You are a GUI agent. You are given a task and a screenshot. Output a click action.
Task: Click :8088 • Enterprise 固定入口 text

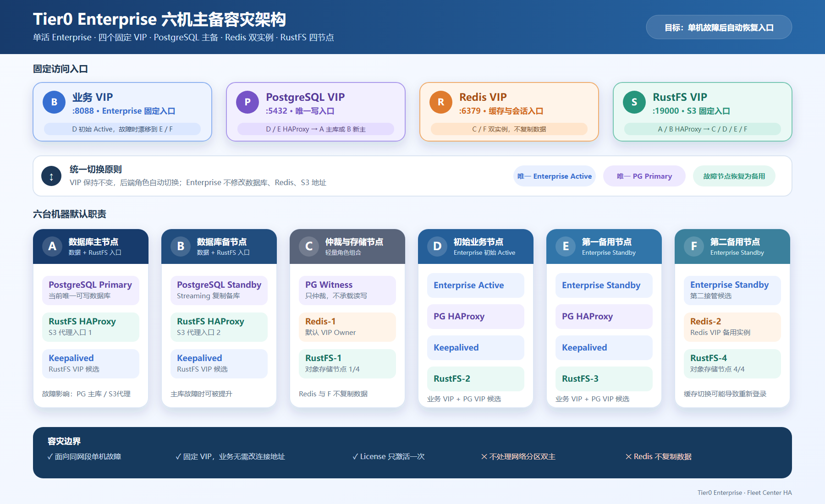point(124,111)
